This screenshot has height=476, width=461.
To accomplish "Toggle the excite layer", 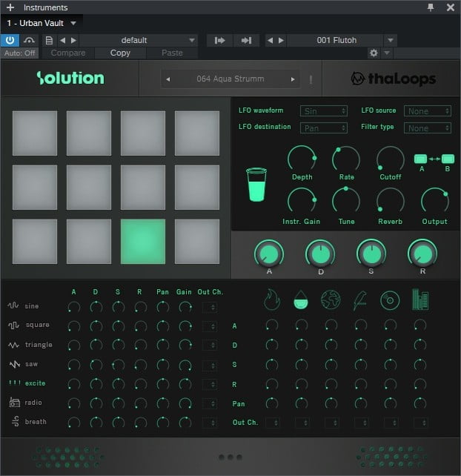I will tap(27, 383).
